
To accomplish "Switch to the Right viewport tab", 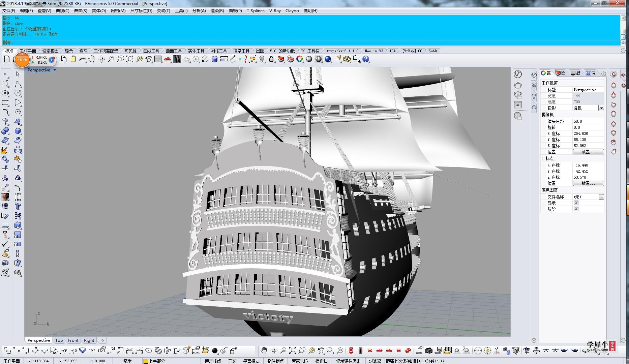I will [x=89, y=340].
